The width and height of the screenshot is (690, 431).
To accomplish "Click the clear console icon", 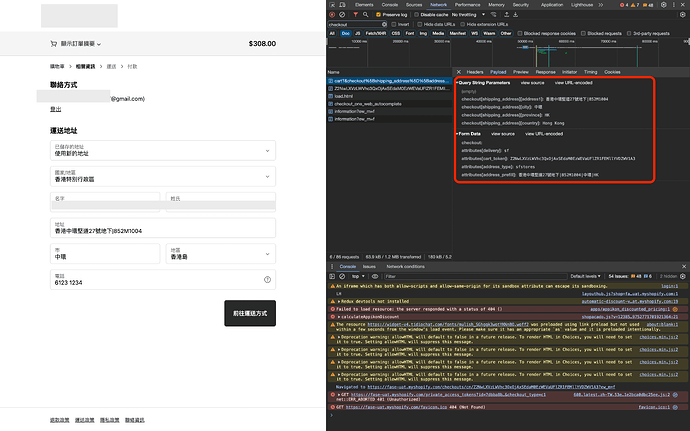I will click(x=344, y=275).
